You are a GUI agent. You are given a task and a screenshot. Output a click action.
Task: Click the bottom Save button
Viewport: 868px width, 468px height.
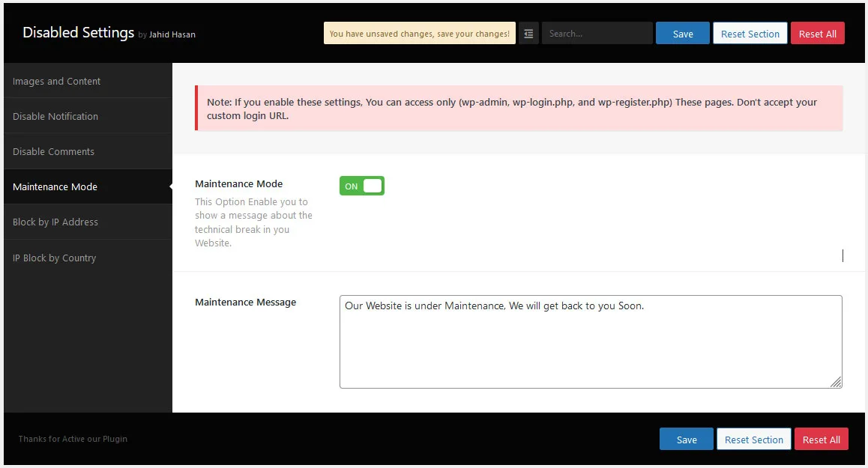(687, 440)
